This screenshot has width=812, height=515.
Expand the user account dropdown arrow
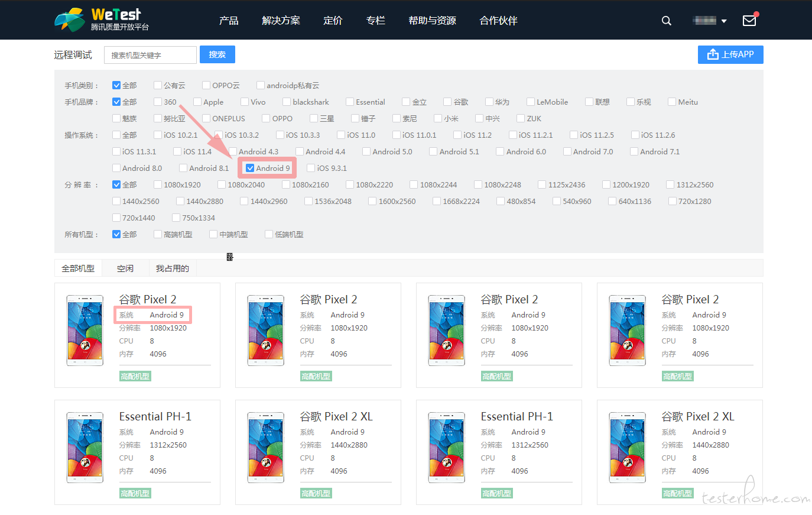724,21
